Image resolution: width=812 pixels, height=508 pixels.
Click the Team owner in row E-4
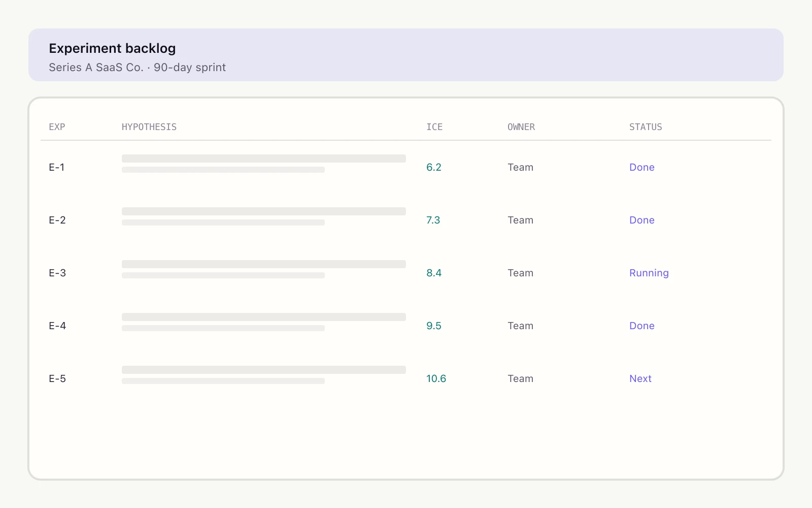click(x=521, y=326)
